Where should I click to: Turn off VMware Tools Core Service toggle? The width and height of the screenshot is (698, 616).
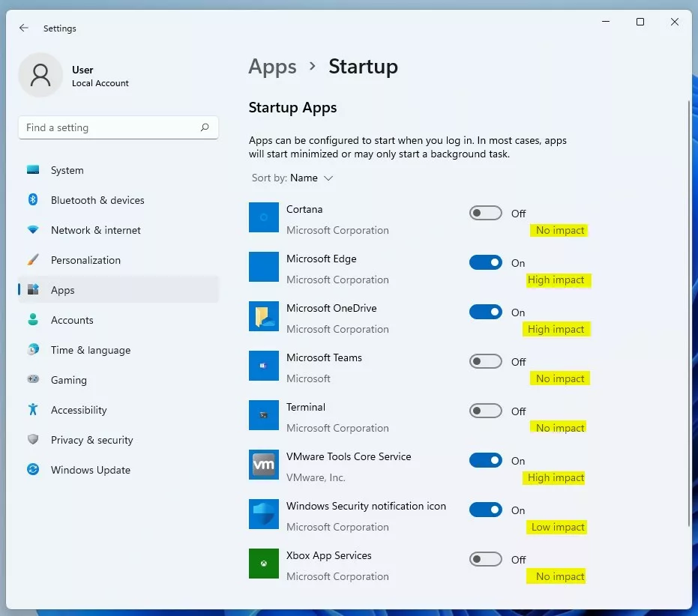tap(485, 461)
